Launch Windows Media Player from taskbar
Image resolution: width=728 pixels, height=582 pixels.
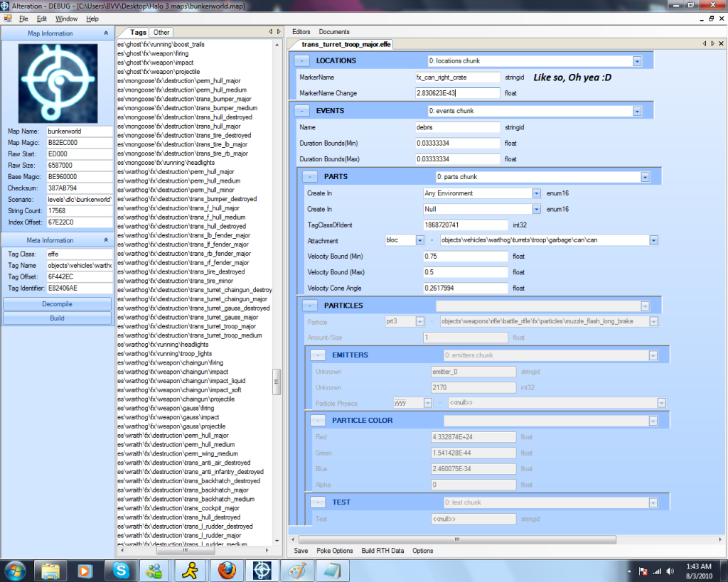pyautogui.click(x=85, y=571)
